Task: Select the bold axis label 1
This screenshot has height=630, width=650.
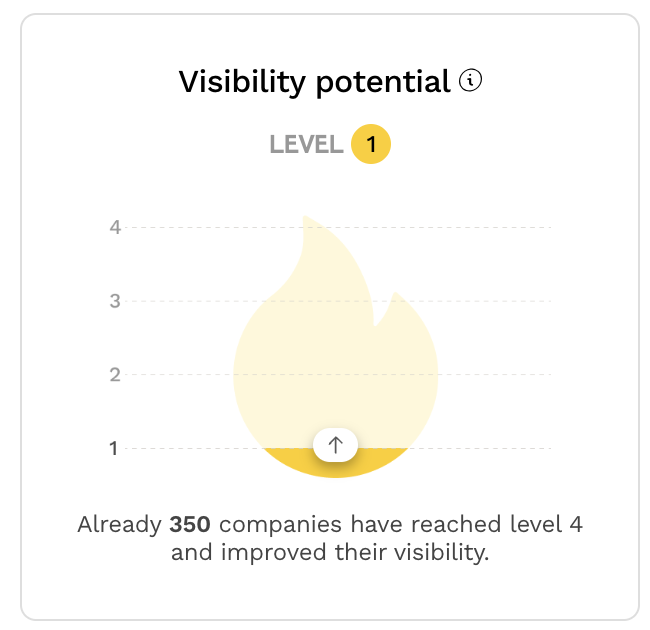Action: 114,448
